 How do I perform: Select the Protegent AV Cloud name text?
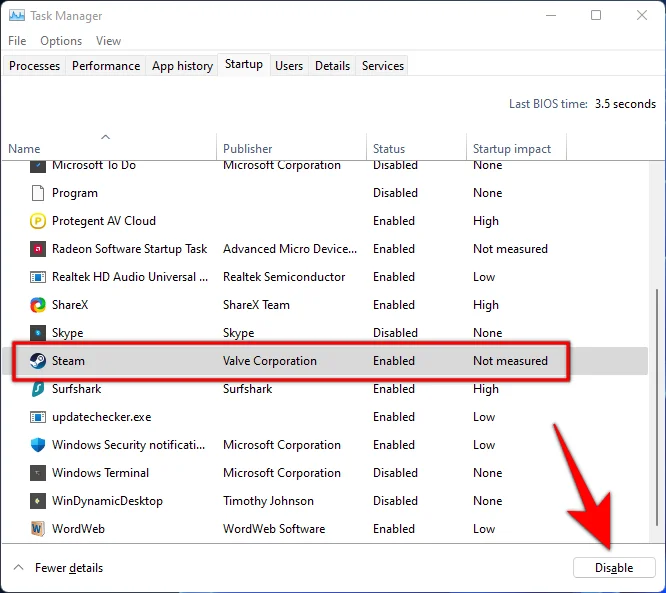[104, 221]
